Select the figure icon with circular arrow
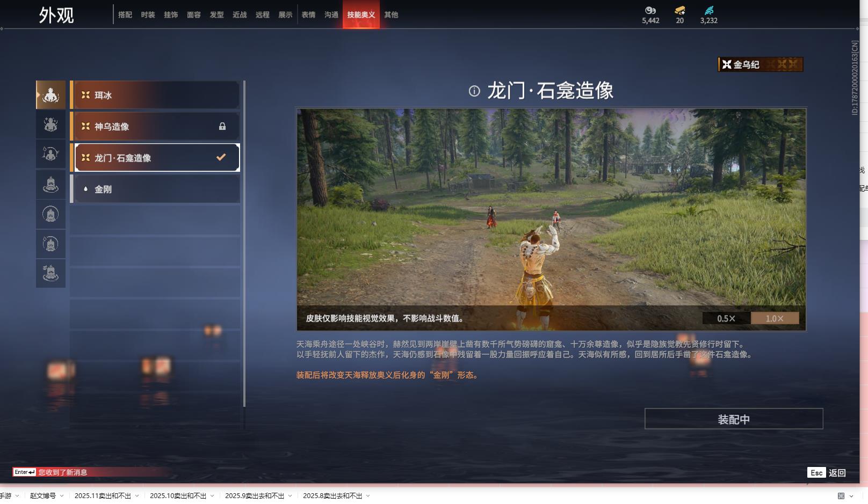 (50, 155)
